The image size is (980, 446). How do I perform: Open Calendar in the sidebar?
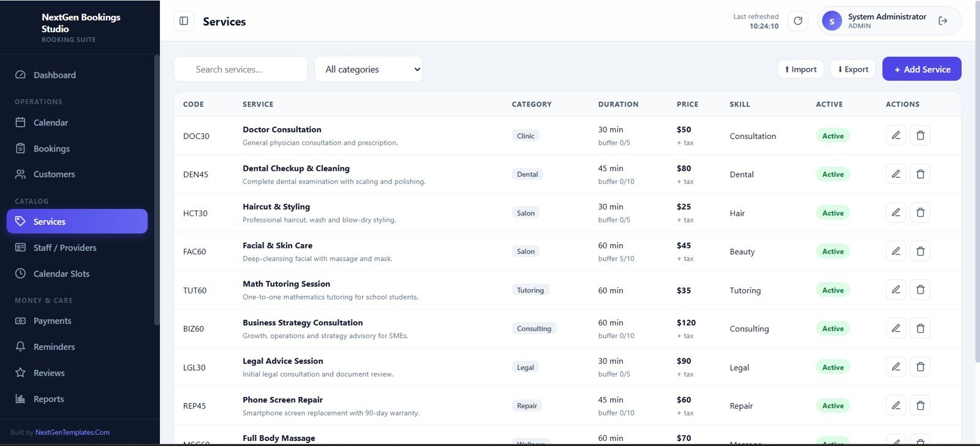77,123
